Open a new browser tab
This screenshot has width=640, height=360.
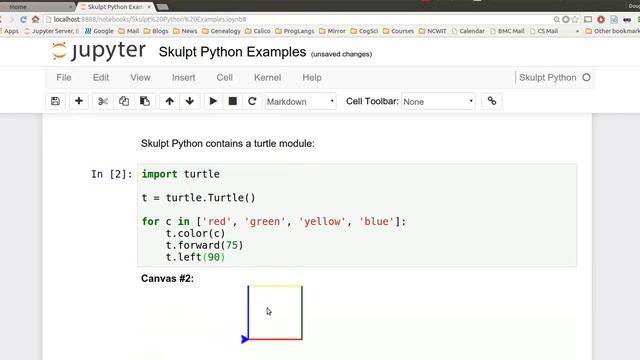pyautogui.click(x=162, y=7)
